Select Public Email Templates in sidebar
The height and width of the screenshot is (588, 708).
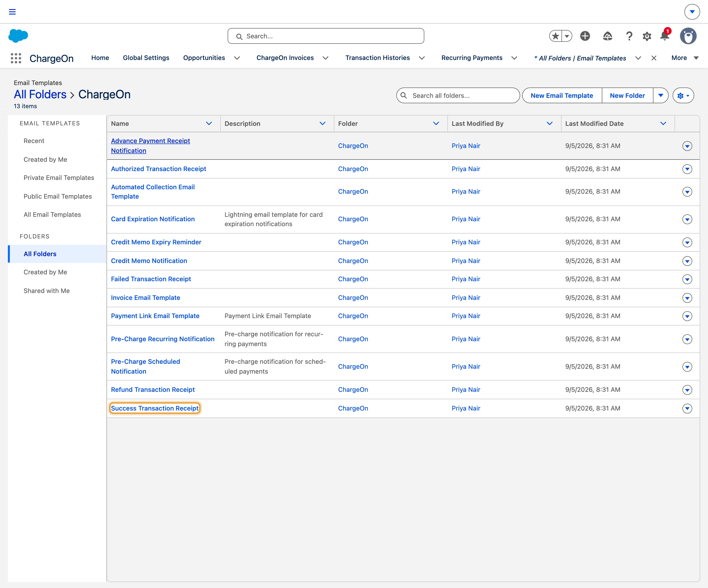pos(58,196)
